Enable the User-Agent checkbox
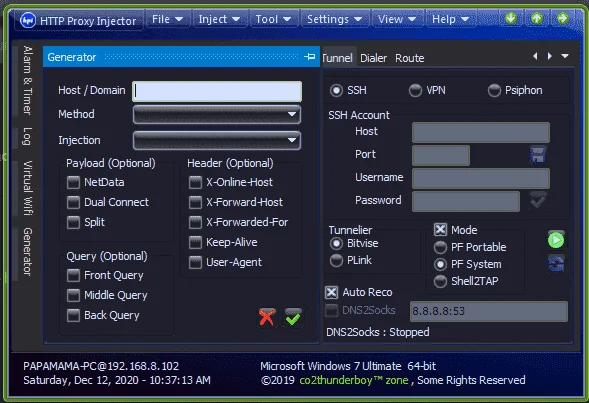The width and height of the screenshot is (589, 403). point(195,262)
